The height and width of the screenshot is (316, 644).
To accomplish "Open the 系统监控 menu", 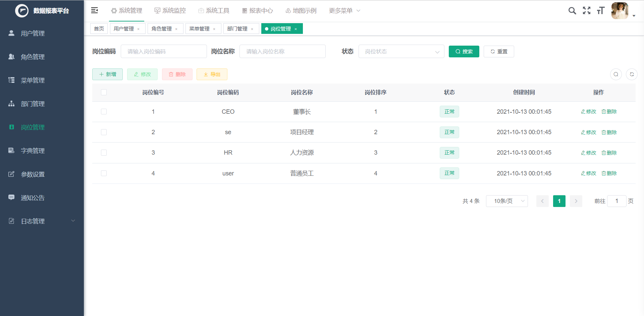I will 170,10.
